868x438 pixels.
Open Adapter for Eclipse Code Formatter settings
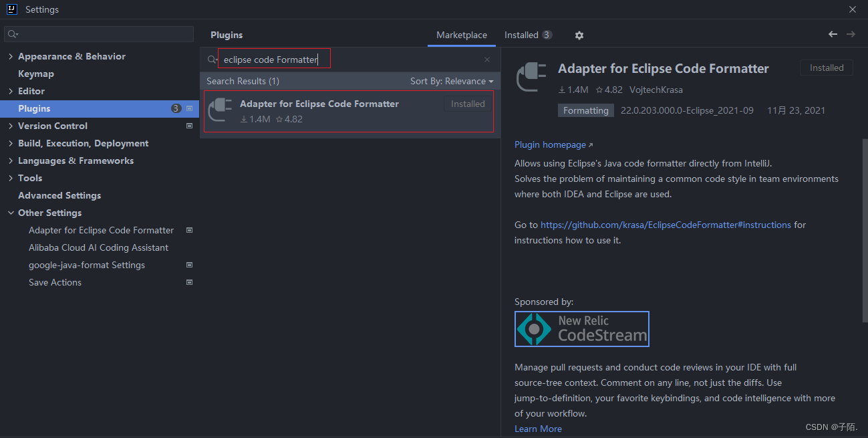[101, 230]
